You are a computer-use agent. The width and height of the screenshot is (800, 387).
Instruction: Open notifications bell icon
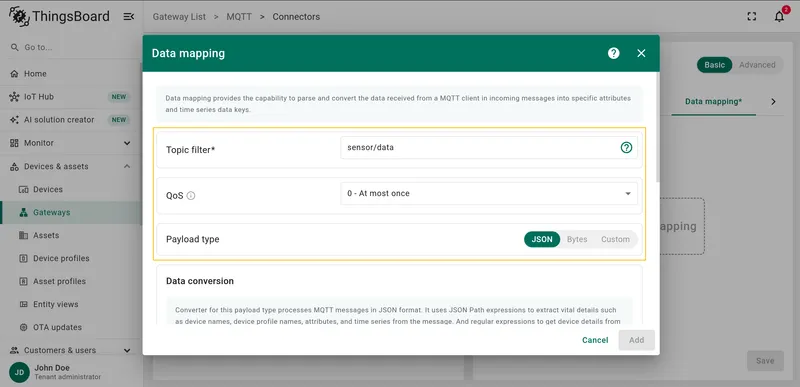pyautogui.click(x=779, y=16)
